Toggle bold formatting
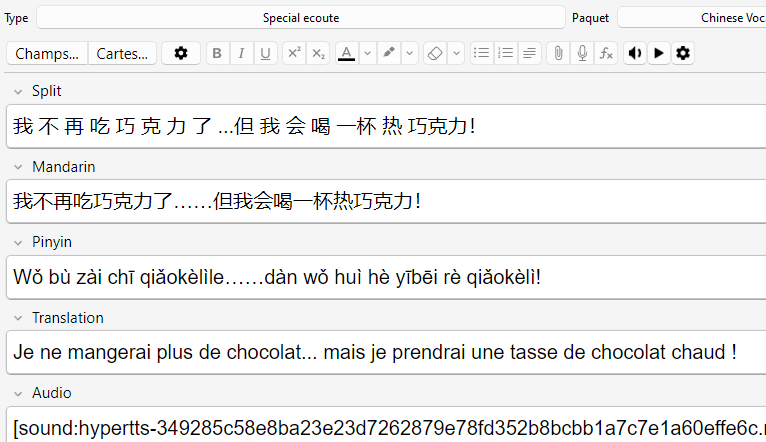This screenshot has width=766, height=442. click(218, 54)
